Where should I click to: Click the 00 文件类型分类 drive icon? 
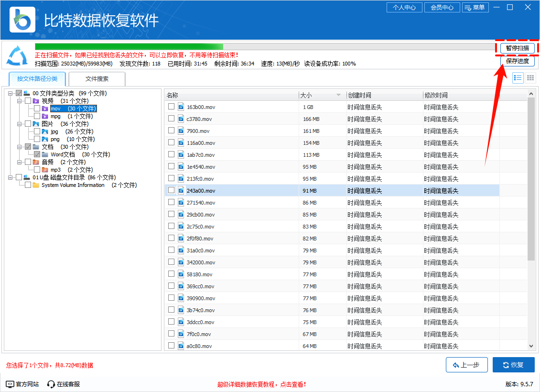pos(27,93)
